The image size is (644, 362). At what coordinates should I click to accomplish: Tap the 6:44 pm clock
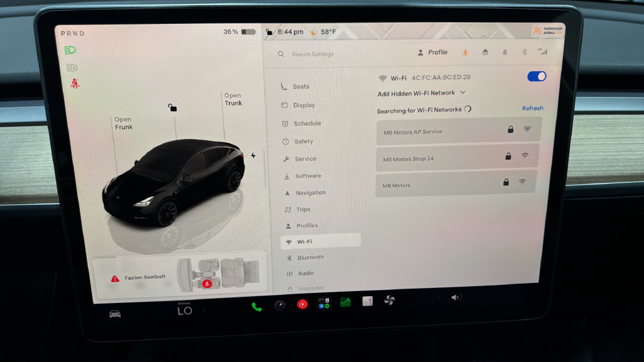point(291,31)
